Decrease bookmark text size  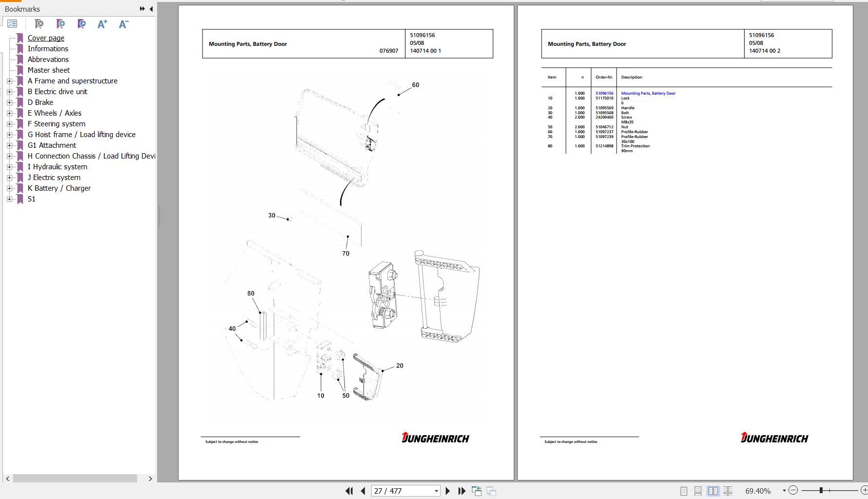pyautogui.click(x=123, y=23)
